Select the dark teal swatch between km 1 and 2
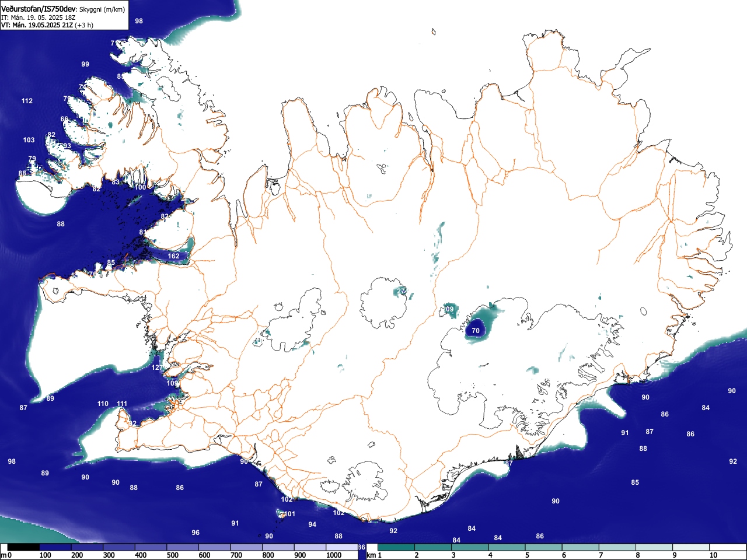The image size is (747, 560). pos(396,547)
